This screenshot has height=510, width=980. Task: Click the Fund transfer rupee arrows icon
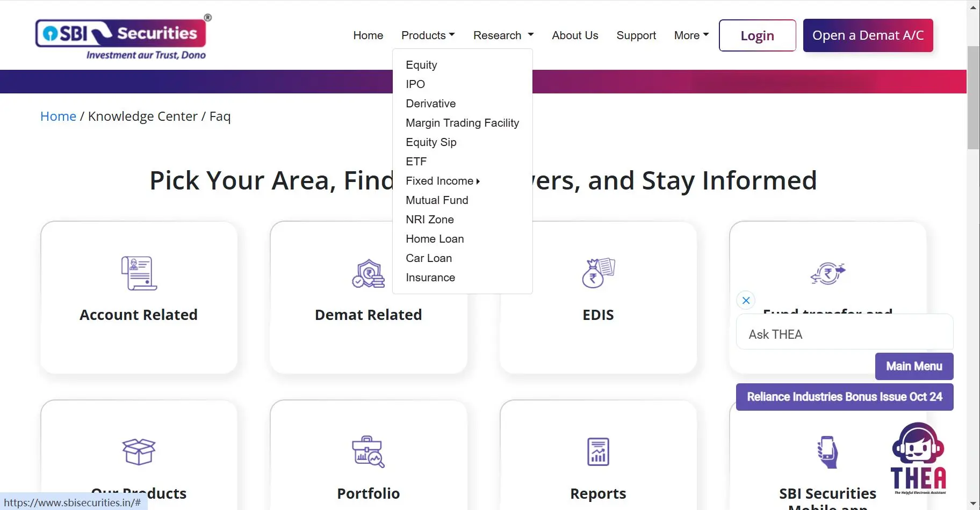[x=828, y=273]
